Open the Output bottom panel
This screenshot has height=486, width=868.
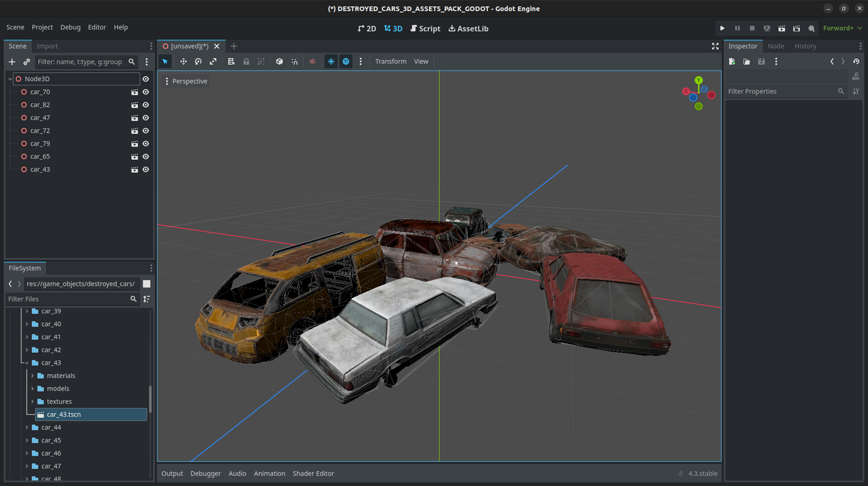click(172, 473)
